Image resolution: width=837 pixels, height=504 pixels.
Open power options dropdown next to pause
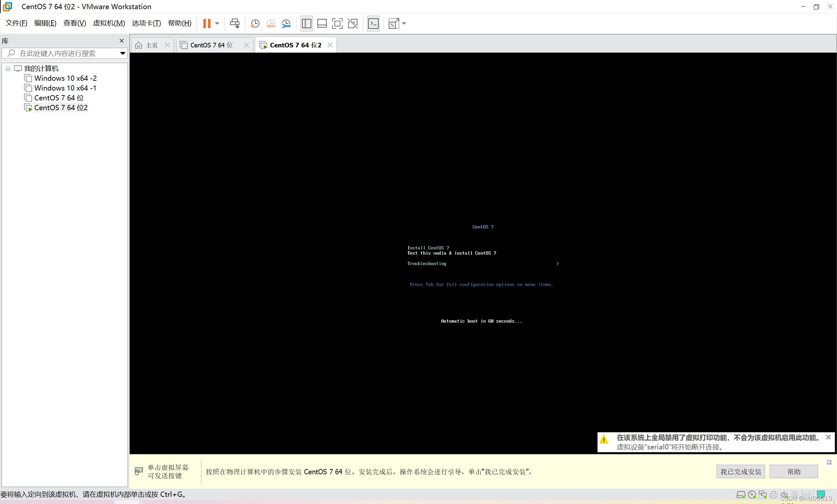[217, 24]
